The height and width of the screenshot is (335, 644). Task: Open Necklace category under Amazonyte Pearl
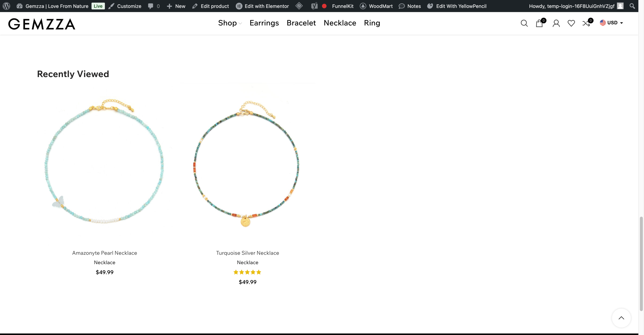coord(105,262)
